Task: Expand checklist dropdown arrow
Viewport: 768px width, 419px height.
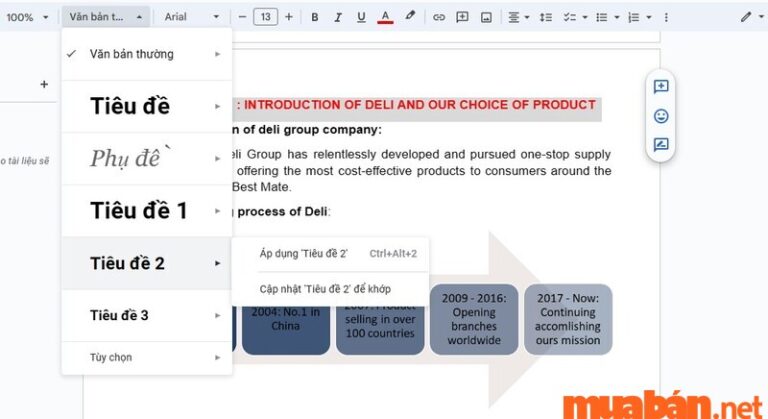Action: click(585, 17)
